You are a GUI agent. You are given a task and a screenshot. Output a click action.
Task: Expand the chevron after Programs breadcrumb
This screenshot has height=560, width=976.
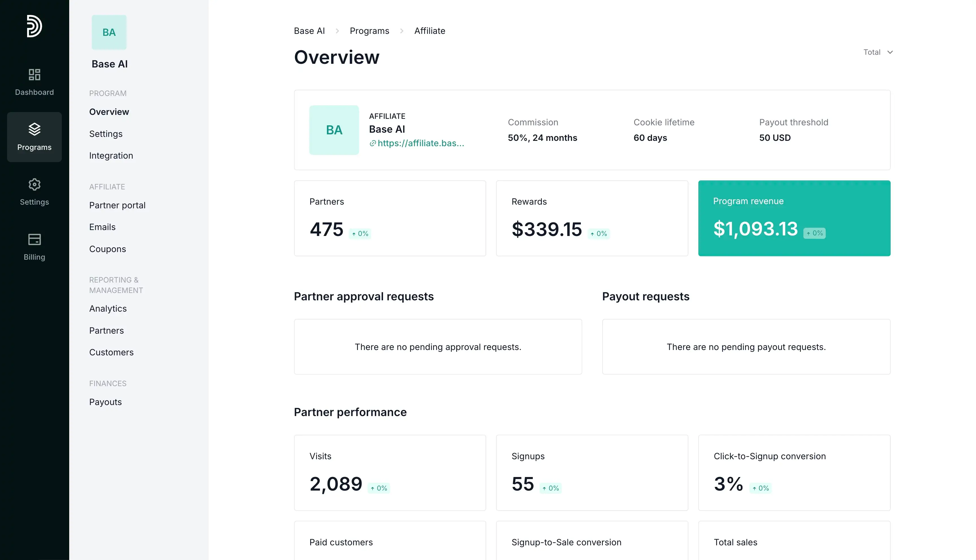(x=402, y=30)
